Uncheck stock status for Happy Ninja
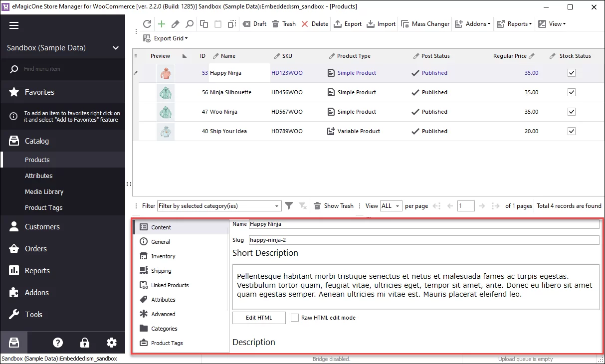This screenshot has width=605, height=364. coord(571,72)
